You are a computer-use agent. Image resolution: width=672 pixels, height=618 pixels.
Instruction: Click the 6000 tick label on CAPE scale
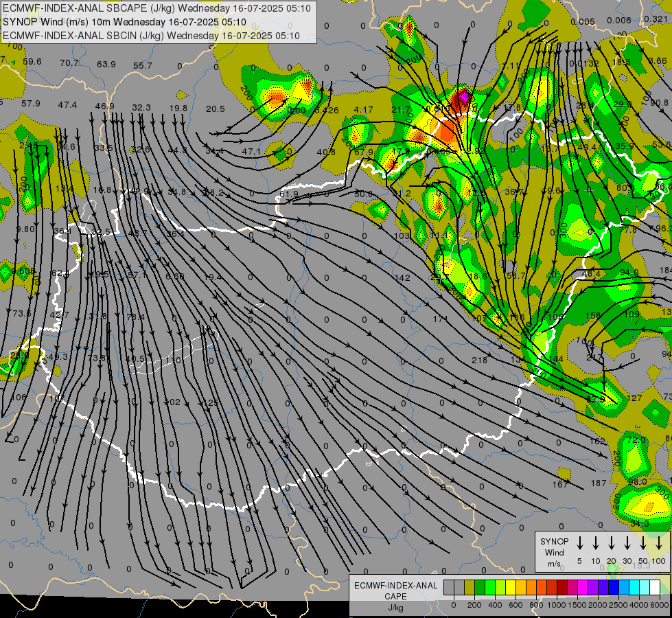pos(659,605)
